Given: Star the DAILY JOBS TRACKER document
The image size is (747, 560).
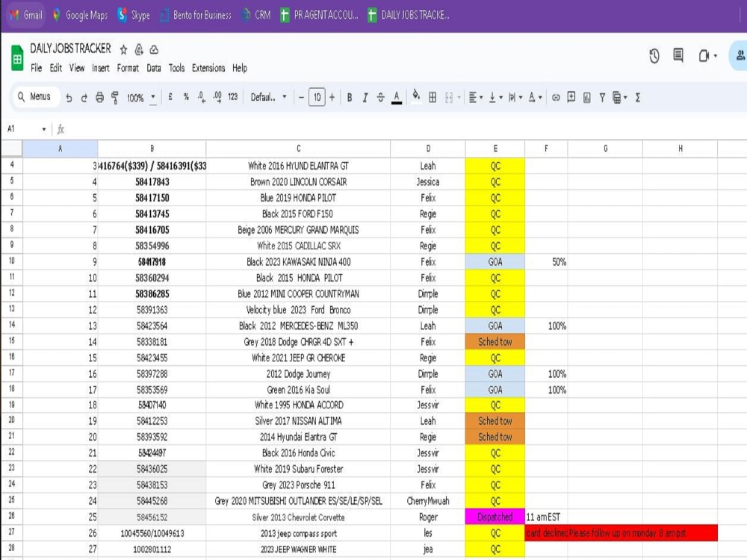Looking at the screenshot, I should coord(123,49).
